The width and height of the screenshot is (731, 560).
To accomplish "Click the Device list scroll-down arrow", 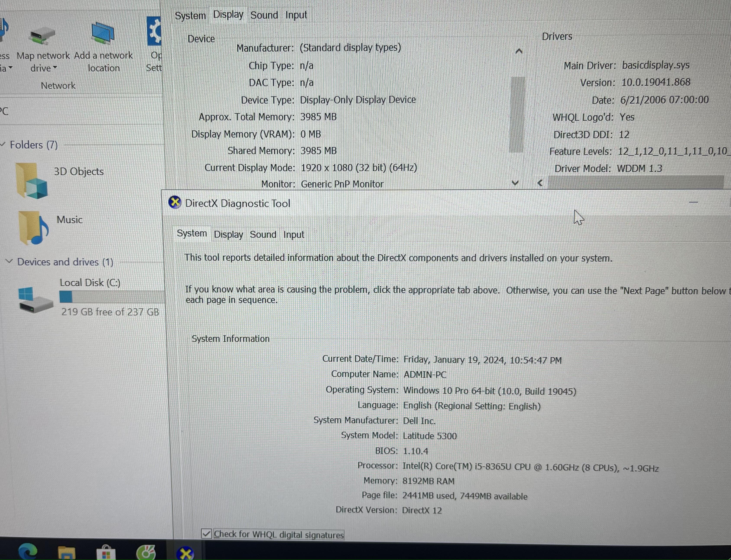I will tap(515, 183).
